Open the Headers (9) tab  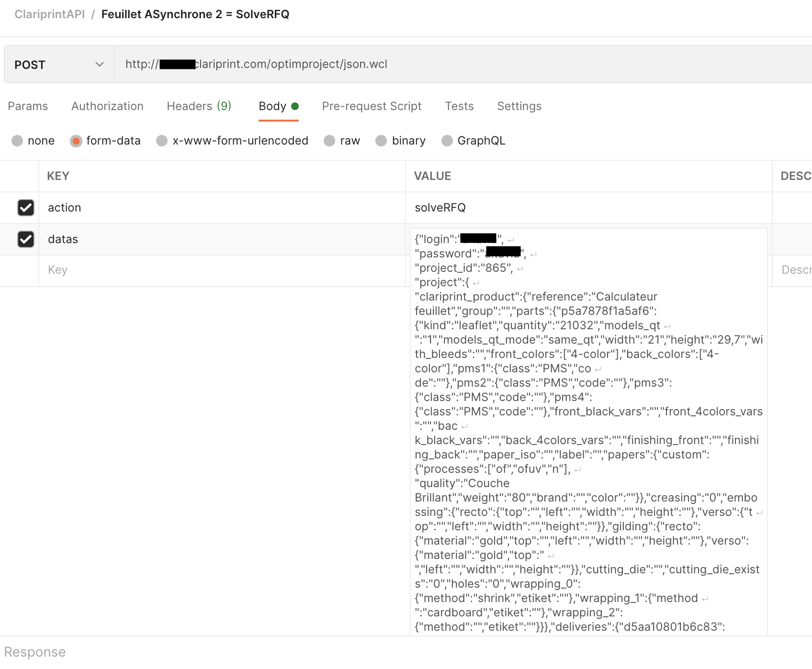[199, 106]
